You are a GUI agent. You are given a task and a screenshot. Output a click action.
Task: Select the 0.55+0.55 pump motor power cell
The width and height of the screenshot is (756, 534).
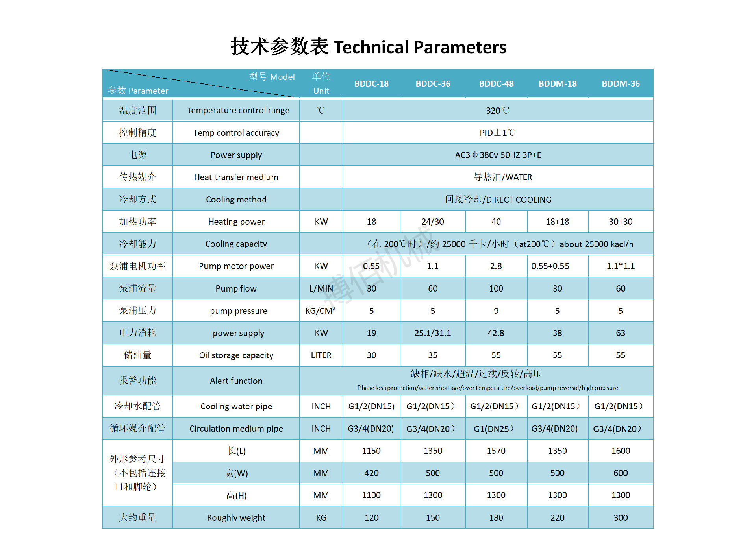[550, 266]
